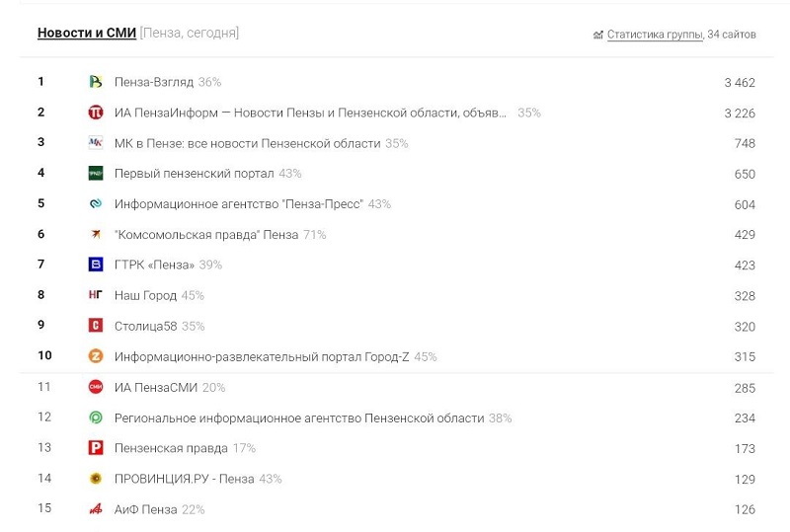
Task: Click the МК в Пензе favicon
Action: click(x=96, y=143)
